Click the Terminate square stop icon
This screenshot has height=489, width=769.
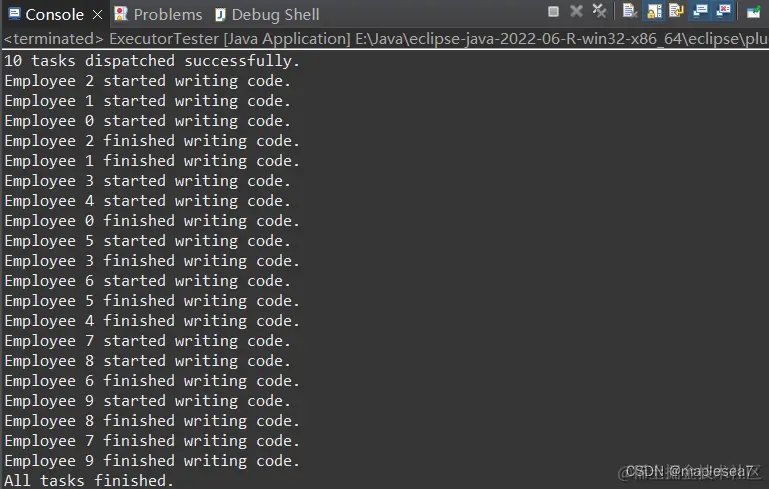(x=553, y=11)
